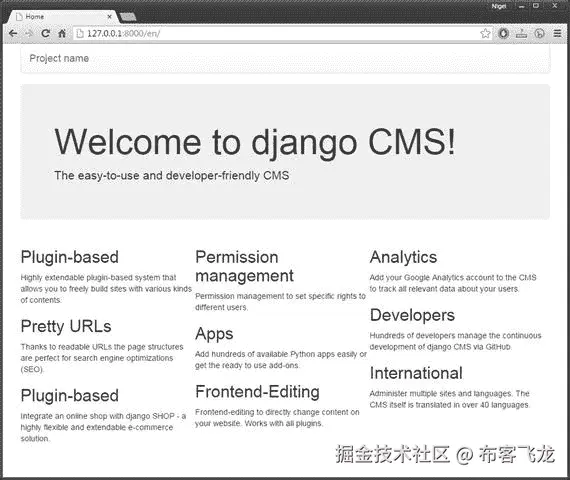Open the browser home icon
Viewport: 570px width, 480px height.
pyautogui.click(x=62, y=33)
